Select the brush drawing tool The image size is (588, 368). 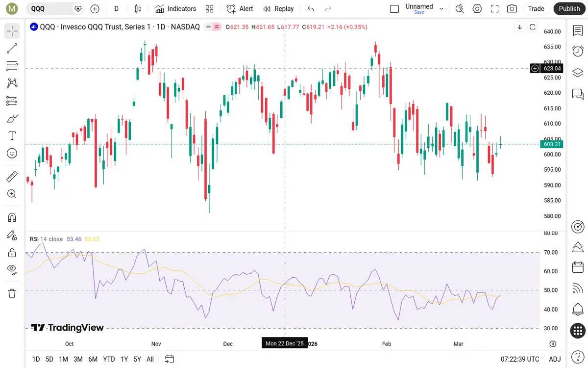(12, 118)
